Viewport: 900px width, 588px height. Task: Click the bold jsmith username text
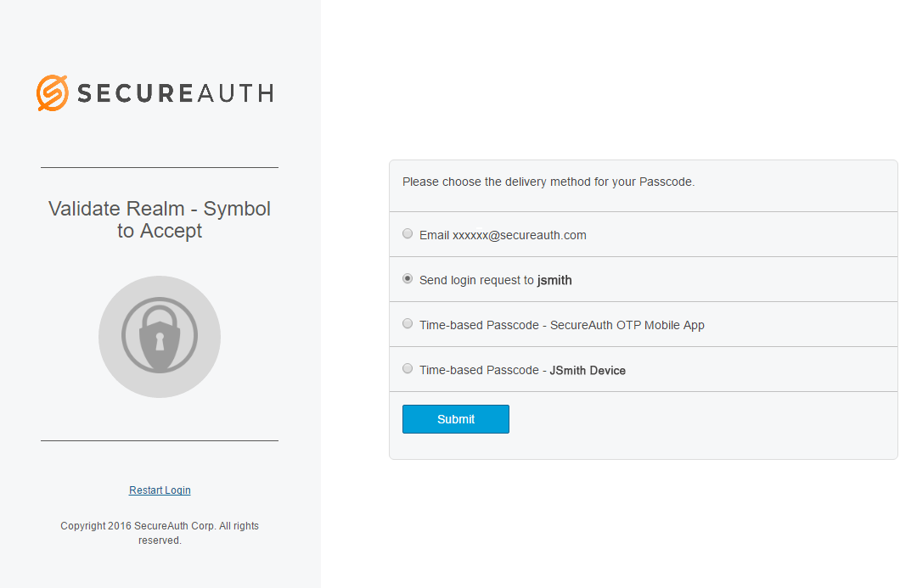click(x=554, y=280)
